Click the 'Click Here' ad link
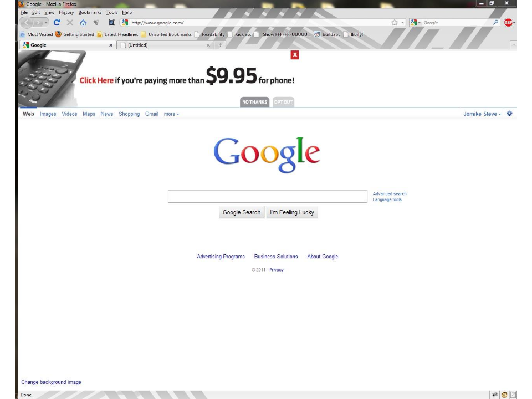The image size is (532, 399). tap(96, 80)
